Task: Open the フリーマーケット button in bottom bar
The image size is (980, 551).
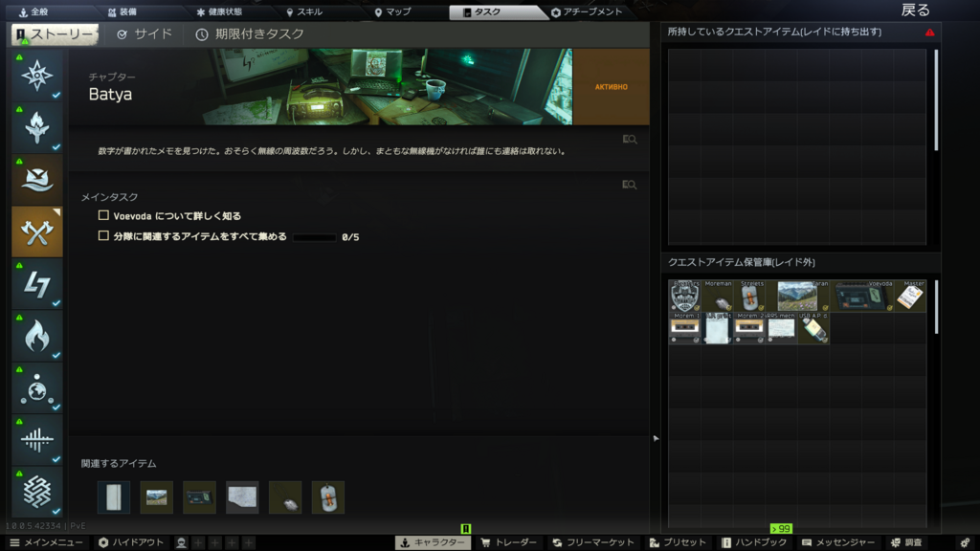Action: coord(592,542)
